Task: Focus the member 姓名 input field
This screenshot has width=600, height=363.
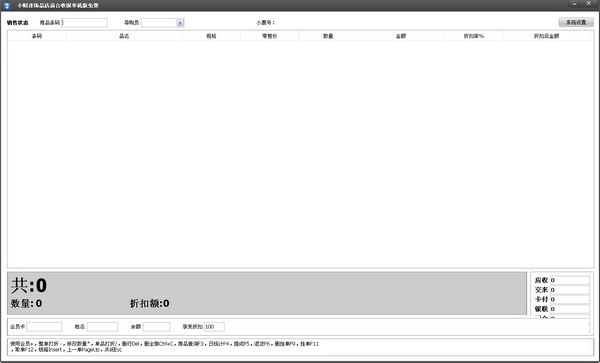Action: (x=102, y=327)
